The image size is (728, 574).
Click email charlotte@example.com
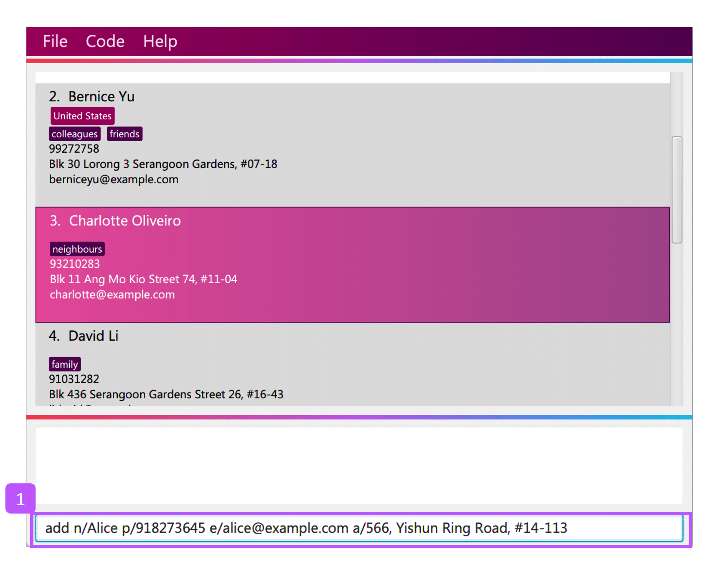(112, 295)
